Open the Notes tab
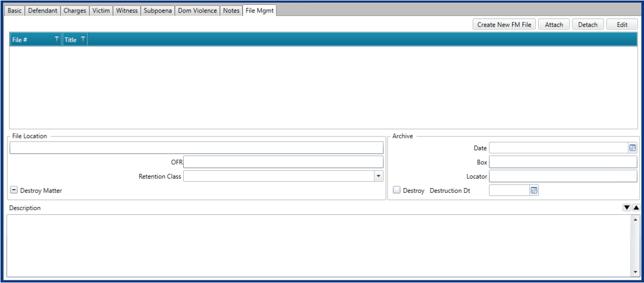 coord(231,10)
